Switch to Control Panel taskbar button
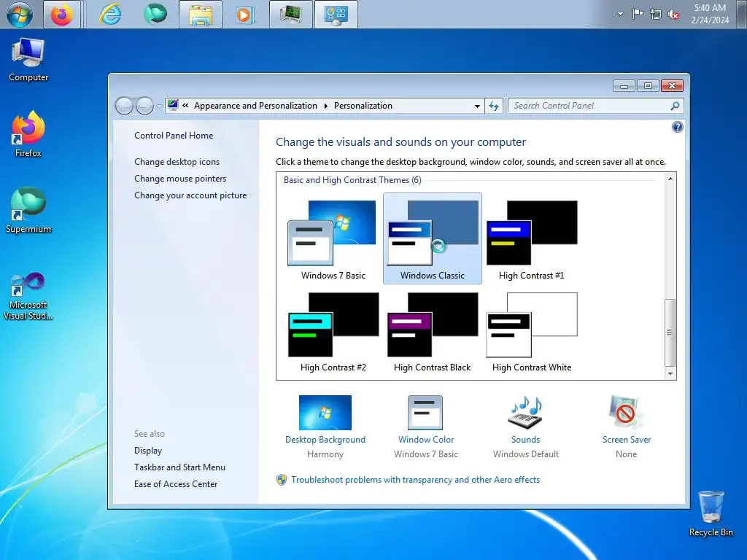 [336, 15]
